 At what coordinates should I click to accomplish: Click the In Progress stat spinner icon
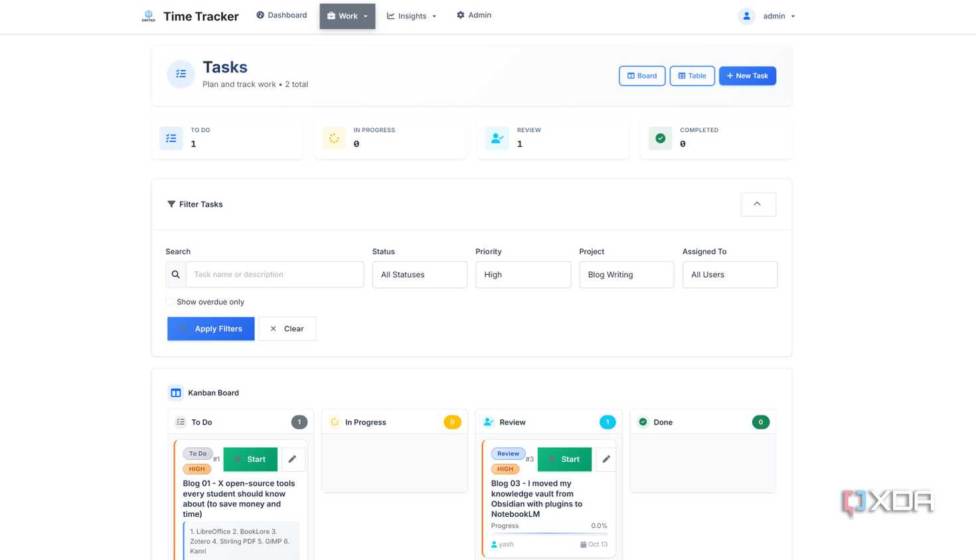pyautogui.click(x=334, y=138)
